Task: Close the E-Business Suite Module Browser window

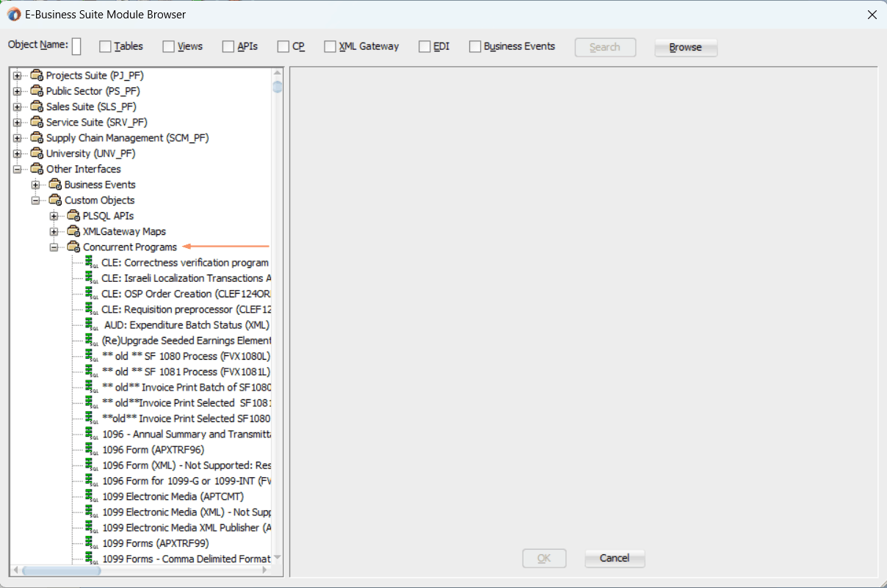Action: (x=872, y=15)
